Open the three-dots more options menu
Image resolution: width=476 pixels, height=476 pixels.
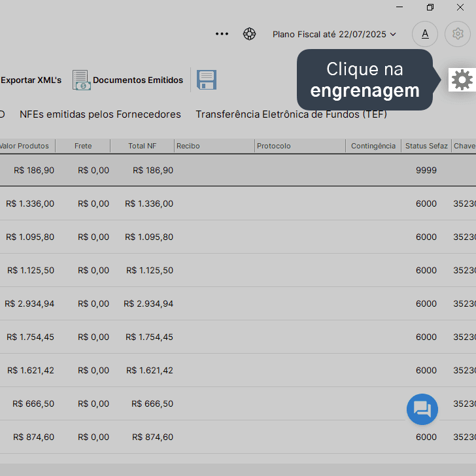coord(222,34)
